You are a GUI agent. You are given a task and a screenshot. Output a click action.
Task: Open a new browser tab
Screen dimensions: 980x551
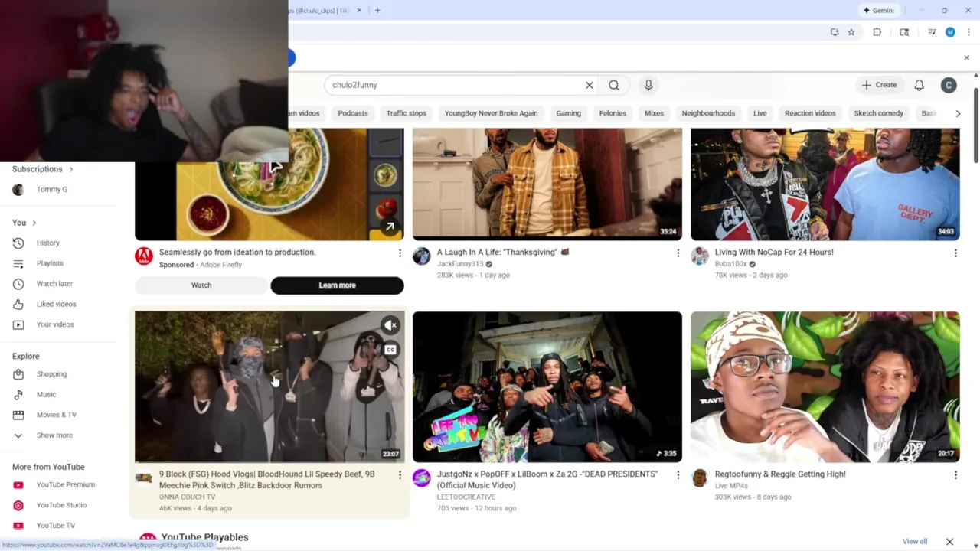coord(377,10)
